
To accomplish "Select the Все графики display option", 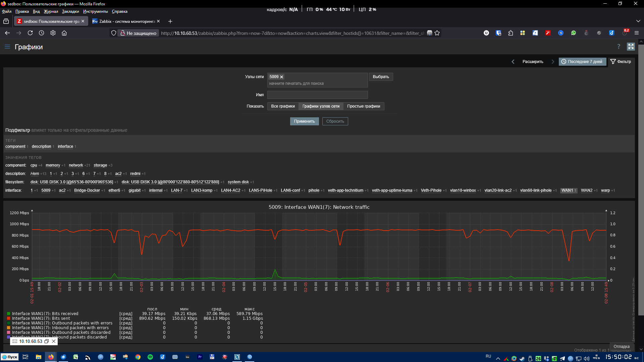I will click(283, 106).
